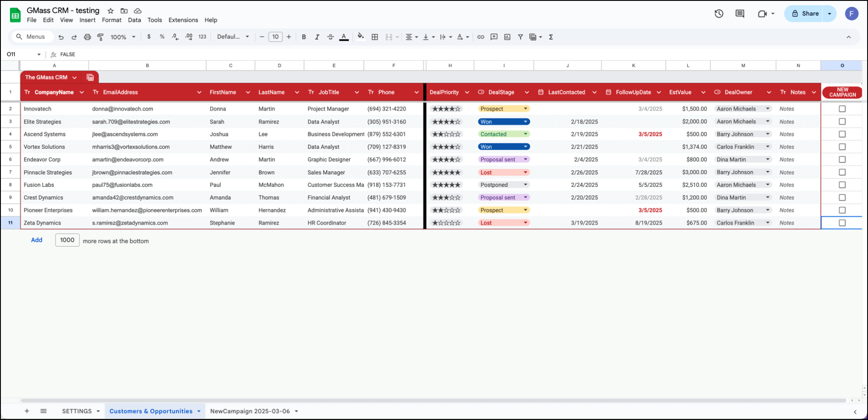Open the File menu

click(32, 20)
